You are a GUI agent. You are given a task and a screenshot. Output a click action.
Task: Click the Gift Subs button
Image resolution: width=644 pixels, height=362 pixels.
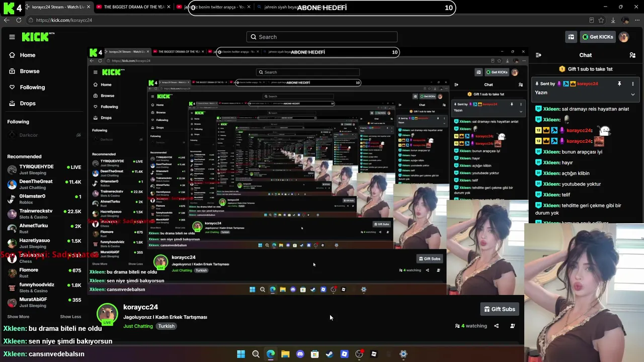coord(499,309)
